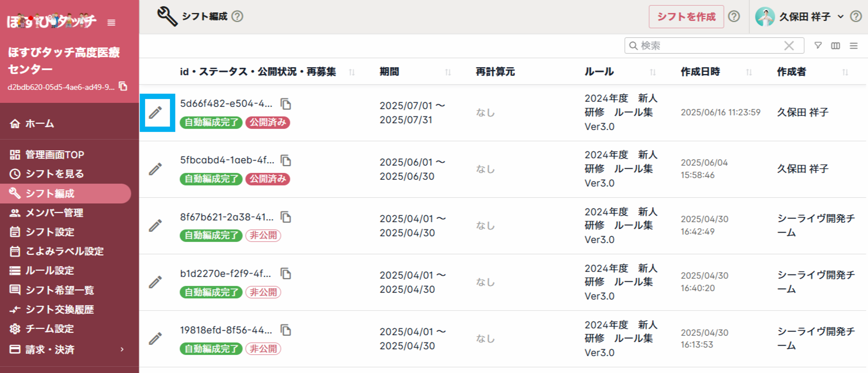Open ルール設定 in sidebar
The width and height of the screenshot is (868, 373).
click(50, 270)
